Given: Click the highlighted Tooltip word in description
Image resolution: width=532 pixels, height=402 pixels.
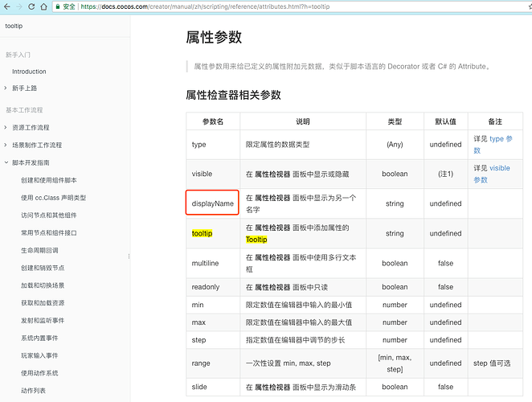Looking at the screenshot, I should [x=256, y=240].
